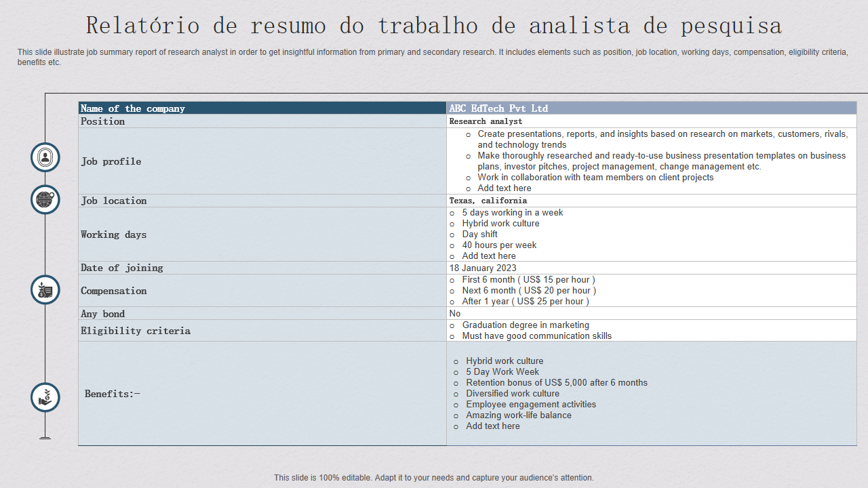
Task: Click the globe location pin icon
Action: pyautogui.click(x=45, y=200)
